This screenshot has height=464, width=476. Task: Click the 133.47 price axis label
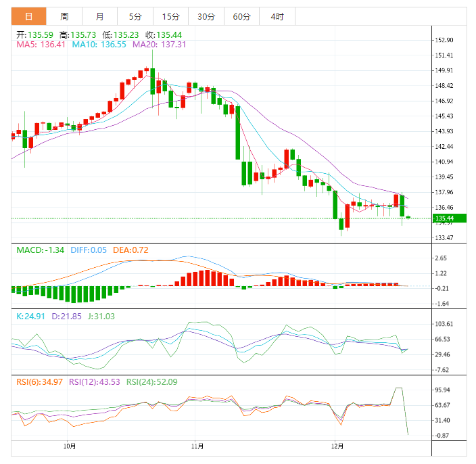(444, 238)
